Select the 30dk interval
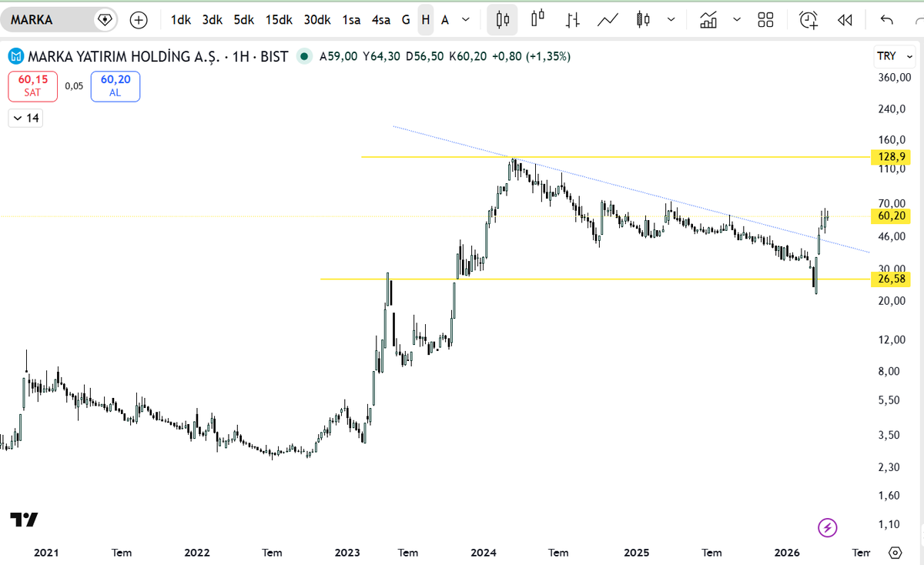This screenshot has height=565, width=924. click(x=317, y=20)
